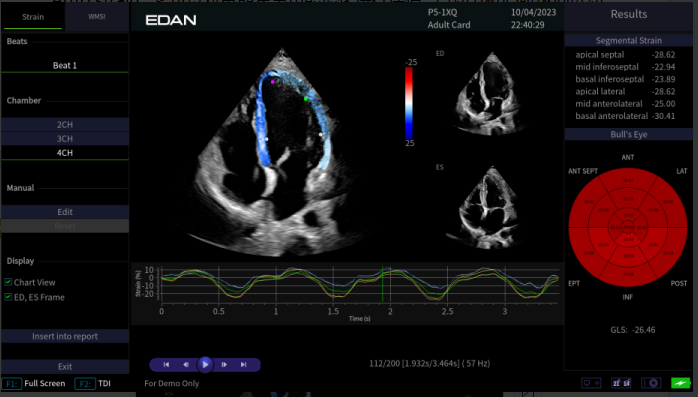Screen dimensions: 698x397
Task: Click the play button in playback bar
Action: tap(205, 365)
